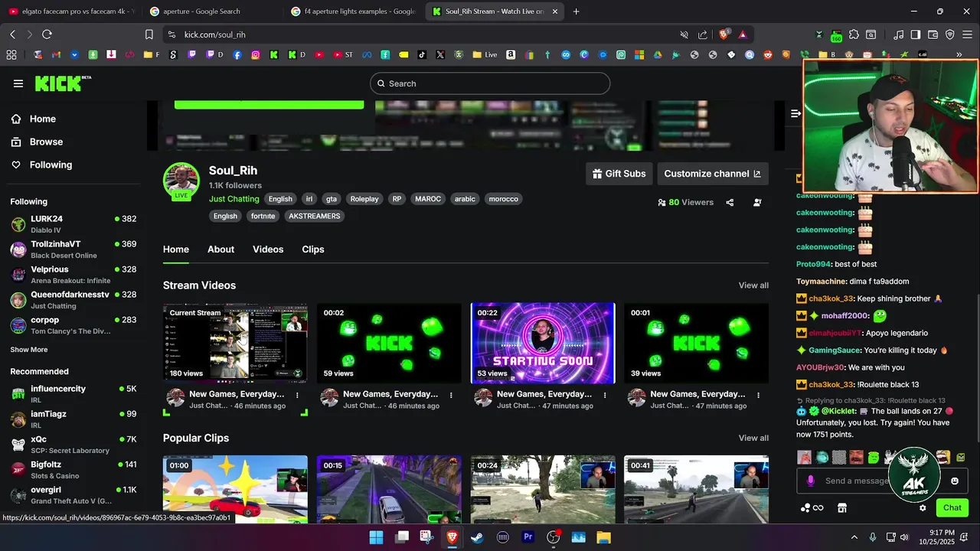Viewport: 980px width, 551px height.
Task: Open Following from the sidebar
Action: pyautogui.click(x=51, y=165)
